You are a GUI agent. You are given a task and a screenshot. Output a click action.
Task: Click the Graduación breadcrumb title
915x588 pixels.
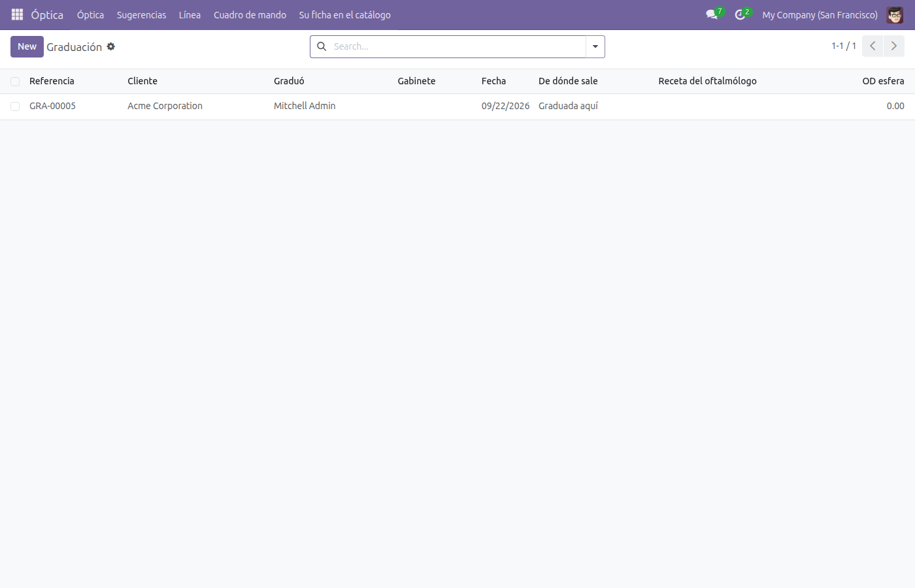click(74, 47)
